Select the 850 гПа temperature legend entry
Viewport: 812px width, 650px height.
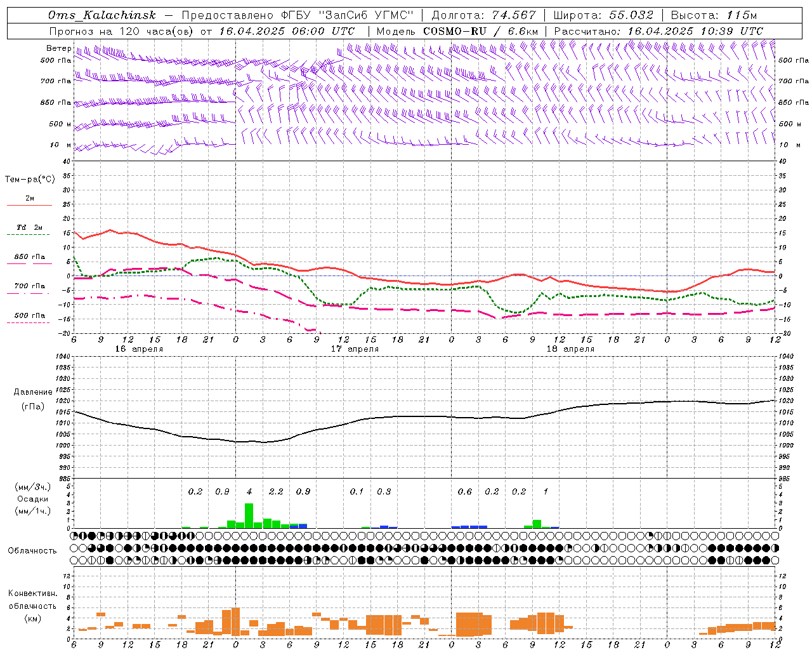click(x=29, y=258)
